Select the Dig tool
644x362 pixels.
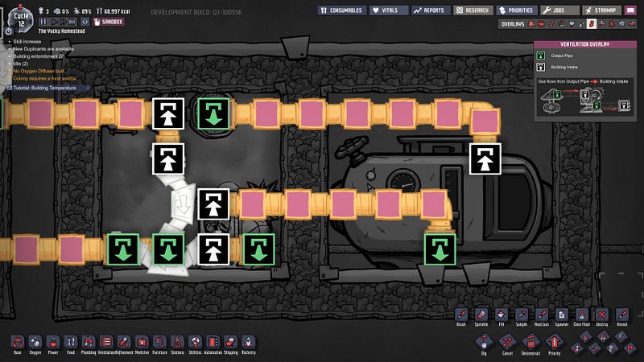[x=484, y=342]
